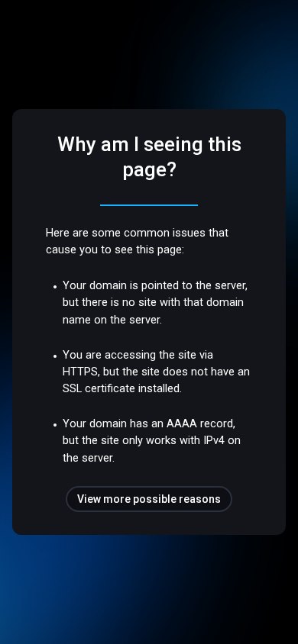
Task: Click the bullet dot before "Your domain has an AAAA"
Action: (x=55, y=423)
